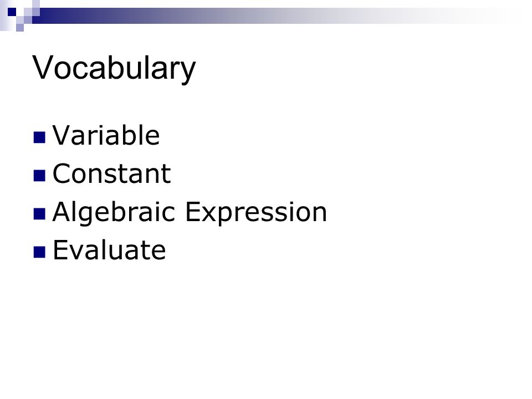
Task: Select the bullet marker before Algebraic Expression
Action: click(39, 214)
